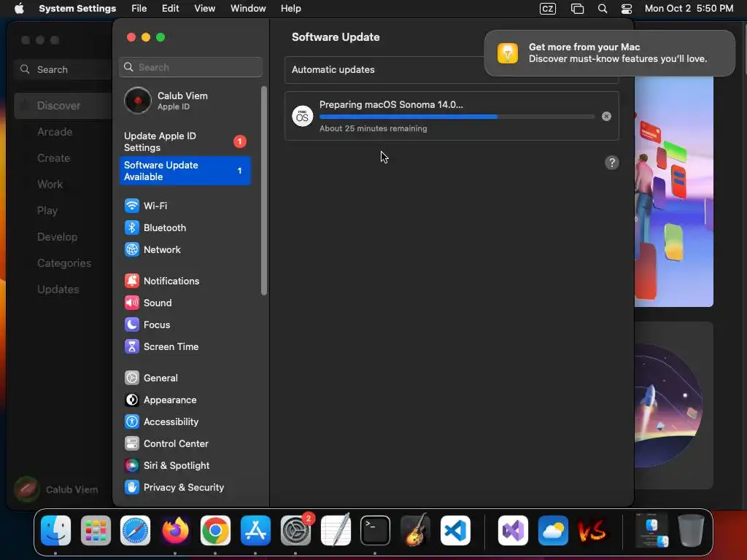Screen dimensions: 747x560
Task: Open Terminal from the Dock
Action: tap(376, 530)
